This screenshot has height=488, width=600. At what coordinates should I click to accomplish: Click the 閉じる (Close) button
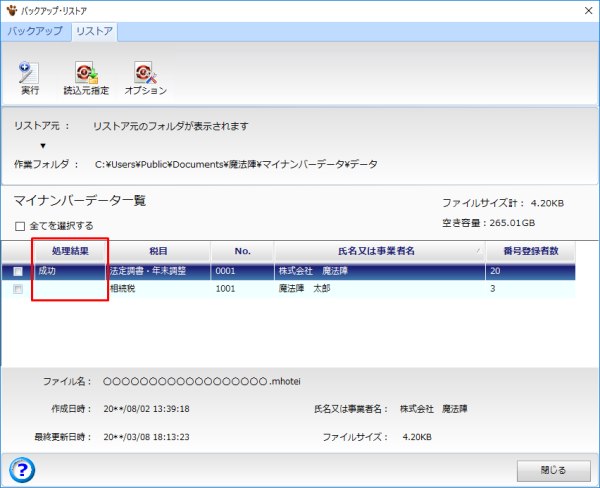pyautogui.click(x=553, y=469)
